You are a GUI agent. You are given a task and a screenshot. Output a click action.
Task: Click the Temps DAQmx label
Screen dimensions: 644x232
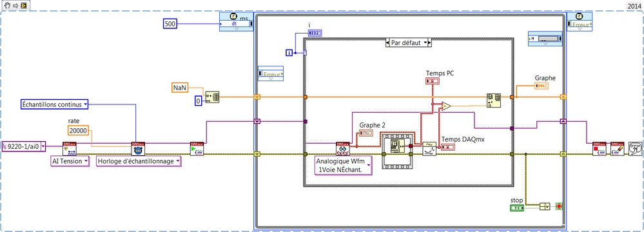coord(463,139)
